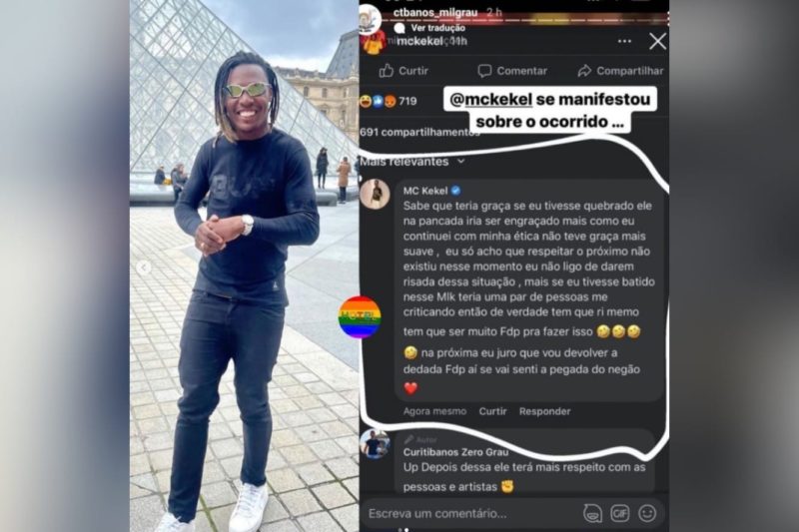Open the GIF picker in comment box

point(619,513)
